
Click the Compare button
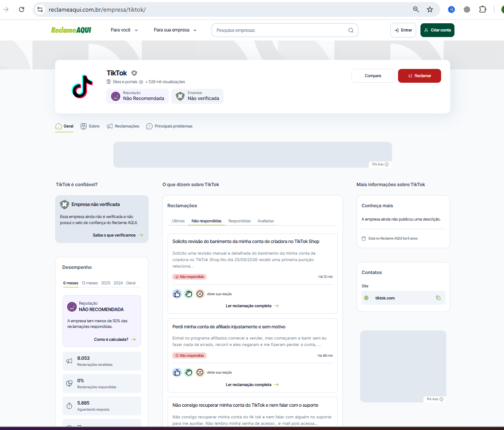pos(373,76)
